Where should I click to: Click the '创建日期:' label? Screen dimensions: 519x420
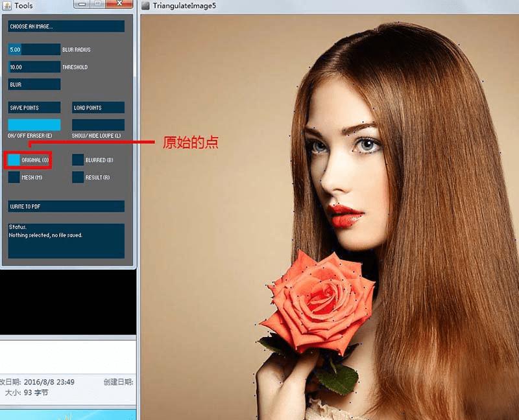tap(119, 382)
